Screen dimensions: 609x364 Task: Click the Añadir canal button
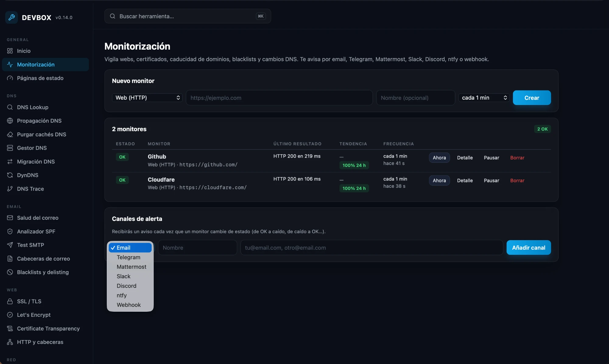point(529,248)
